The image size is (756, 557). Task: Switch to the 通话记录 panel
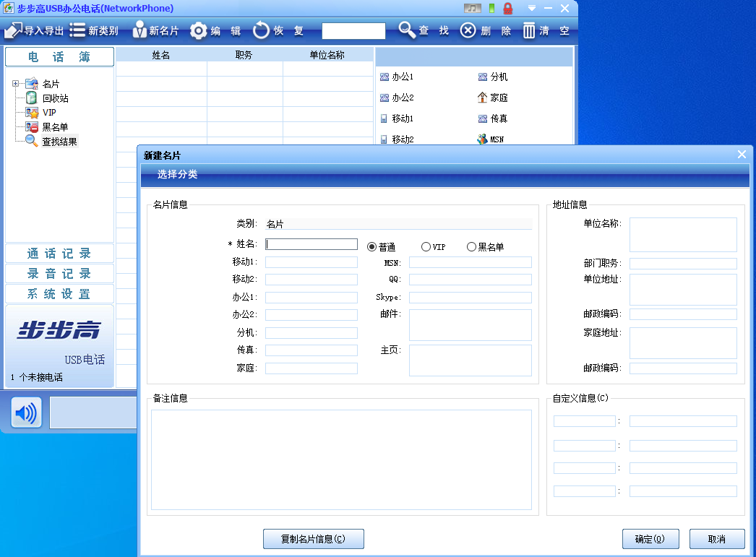(59, 254)
